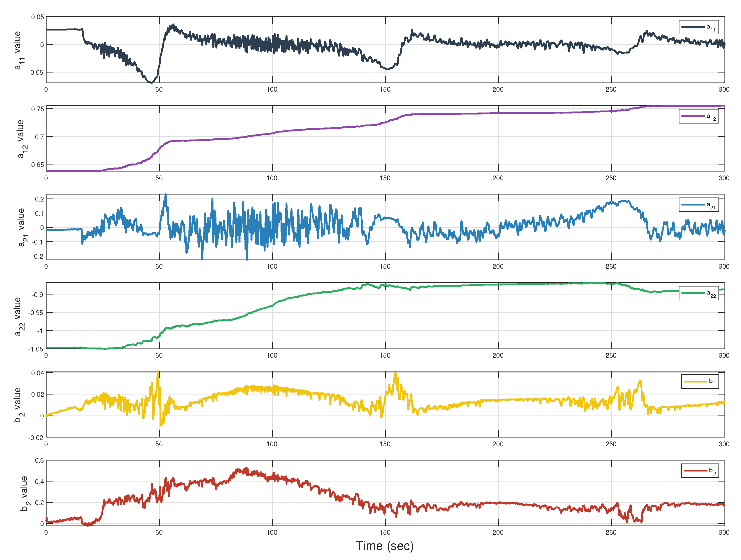
Task: Click the 0.04 tick label on b1 plot
Action: point(37,373)
